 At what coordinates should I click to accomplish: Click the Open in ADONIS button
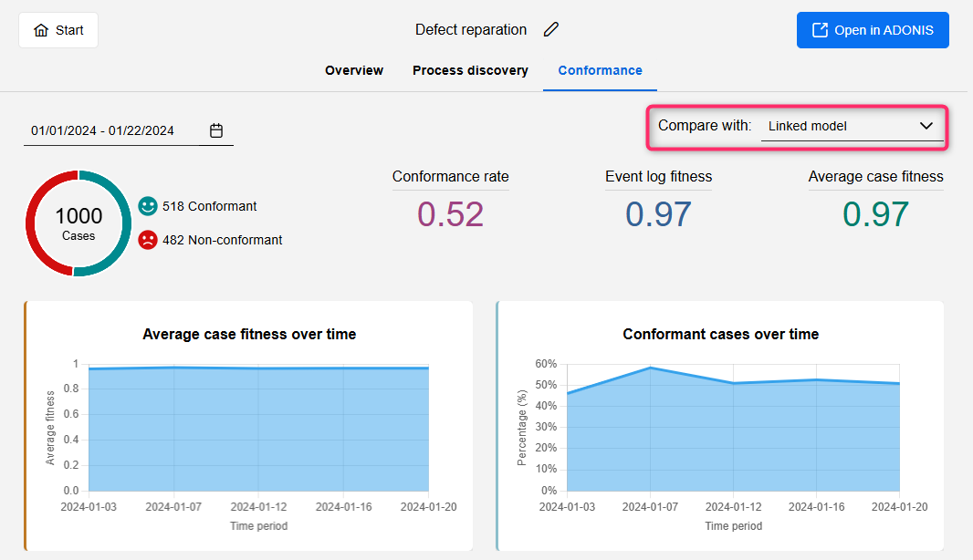coord(873,30)
